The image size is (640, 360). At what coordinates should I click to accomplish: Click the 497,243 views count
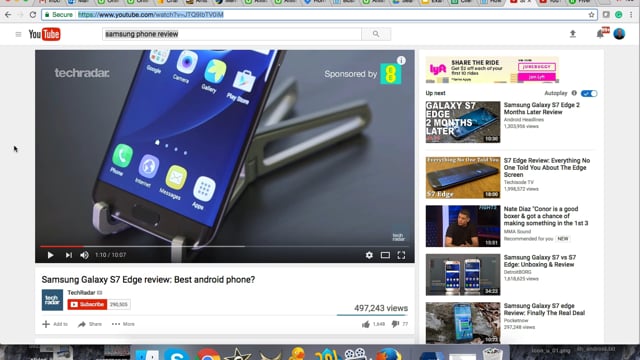(381, 308)
